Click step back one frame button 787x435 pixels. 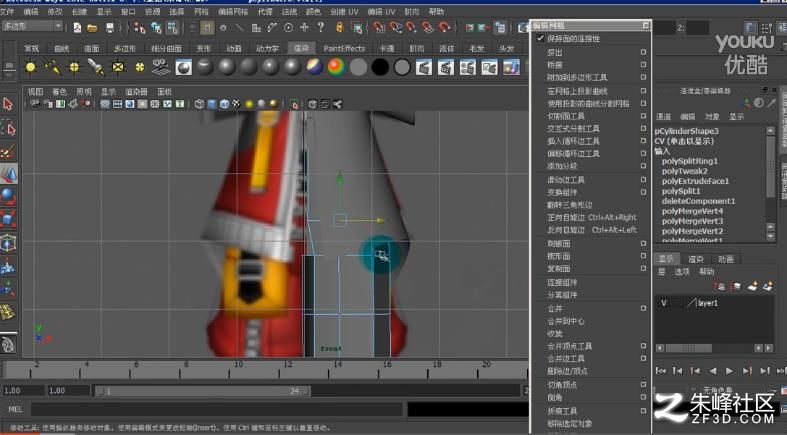pos(678,371)
